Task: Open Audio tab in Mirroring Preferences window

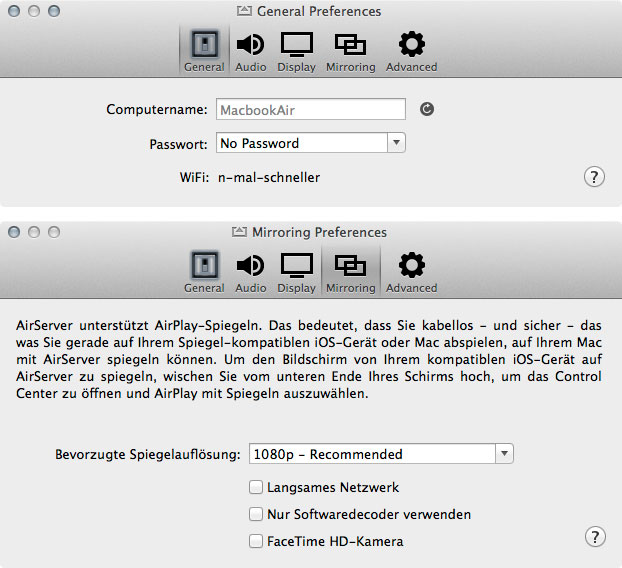Action: pos(250,272)
